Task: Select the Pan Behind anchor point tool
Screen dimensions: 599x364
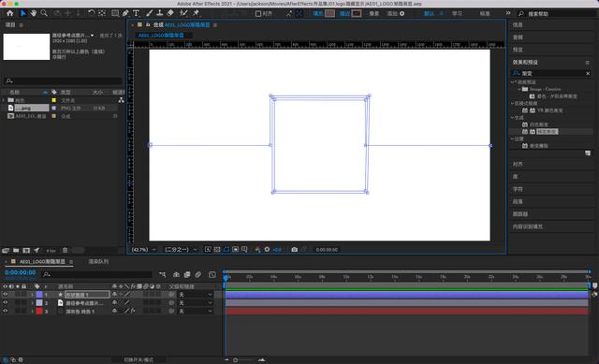Action: point(102,13)
